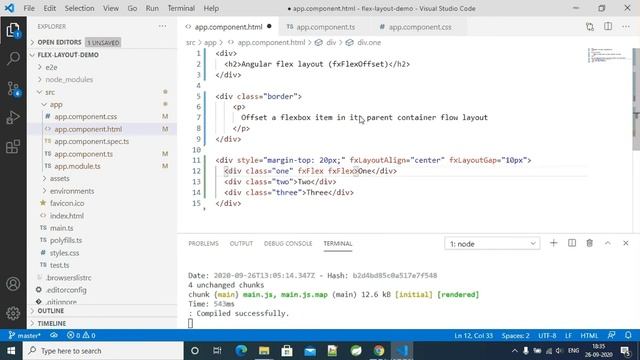Close the terminal panel
The height and width of the screenshot is (360, 640).
click(x=626, y=243)
